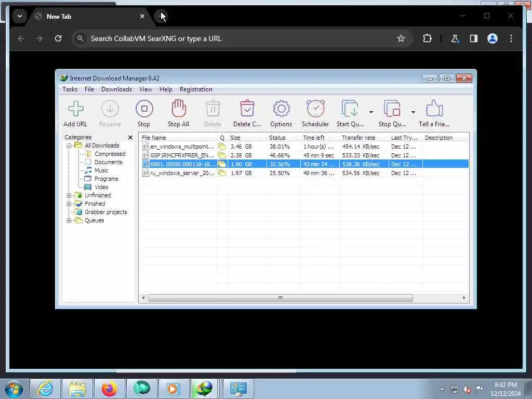
Task: Select the Video category
Action: pos(101,187)
